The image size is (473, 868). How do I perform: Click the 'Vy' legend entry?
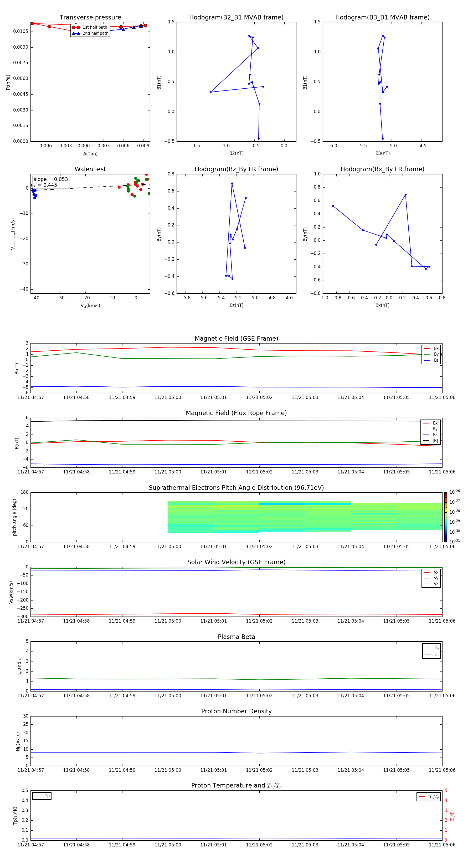click(x=431, y=578)
